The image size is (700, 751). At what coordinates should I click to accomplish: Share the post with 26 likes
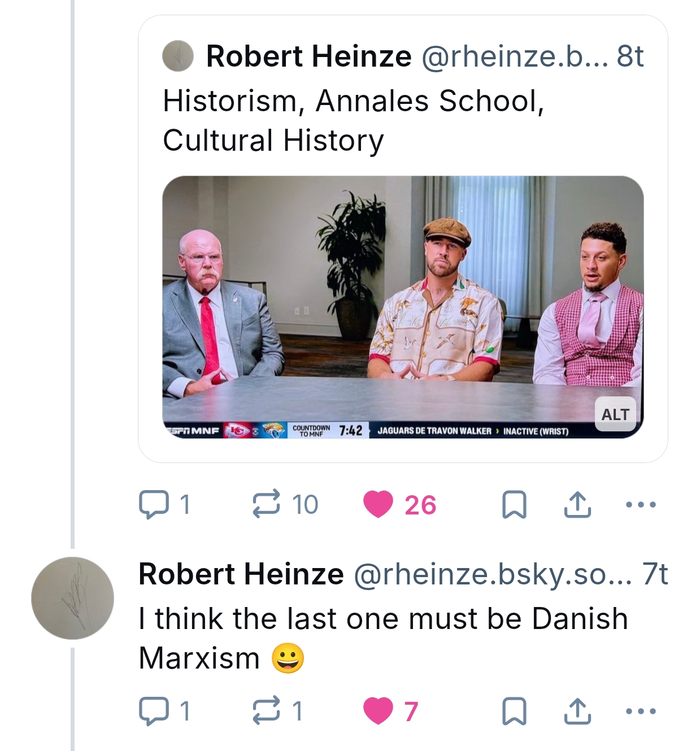(x=577, y=504)
